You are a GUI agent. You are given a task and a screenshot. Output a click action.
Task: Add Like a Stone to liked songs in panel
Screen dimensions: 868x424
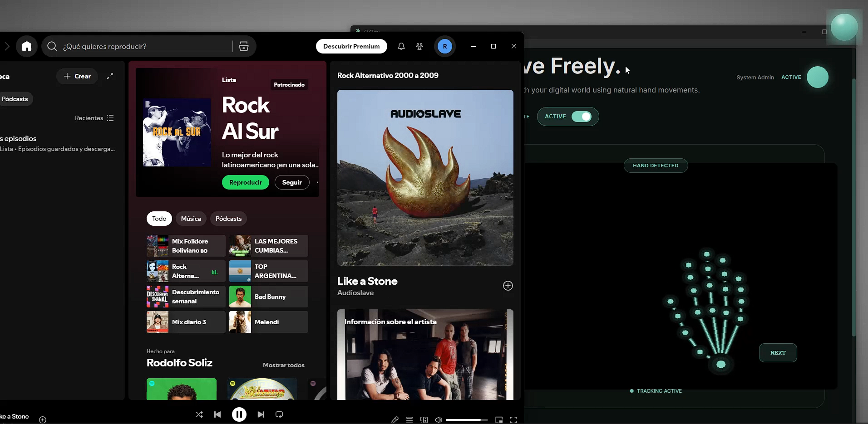point(508,286)
